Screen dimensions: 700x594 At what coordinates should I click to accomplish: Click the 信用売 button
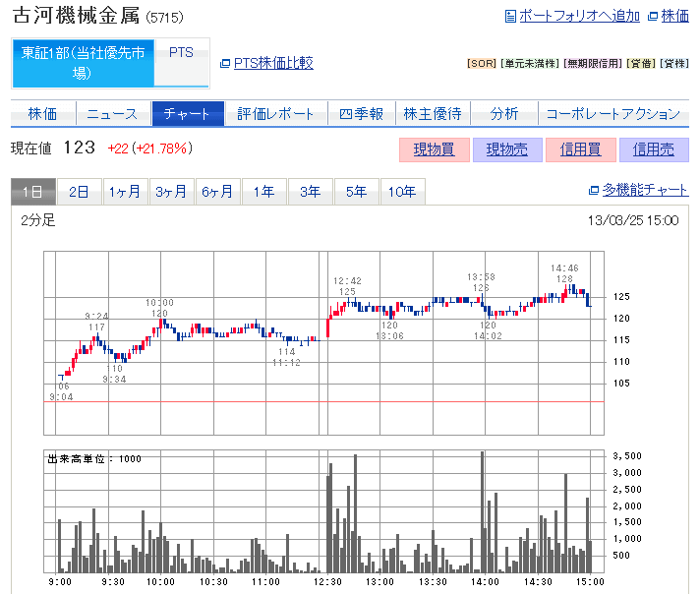tap(654, 149)
